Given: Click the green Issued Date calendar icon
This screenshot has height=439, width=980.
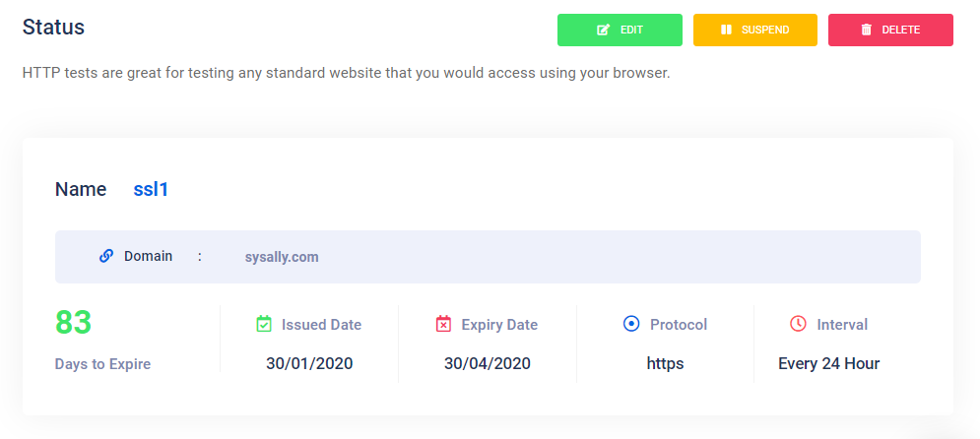Looking at the screenshot, I should point(264,324).
